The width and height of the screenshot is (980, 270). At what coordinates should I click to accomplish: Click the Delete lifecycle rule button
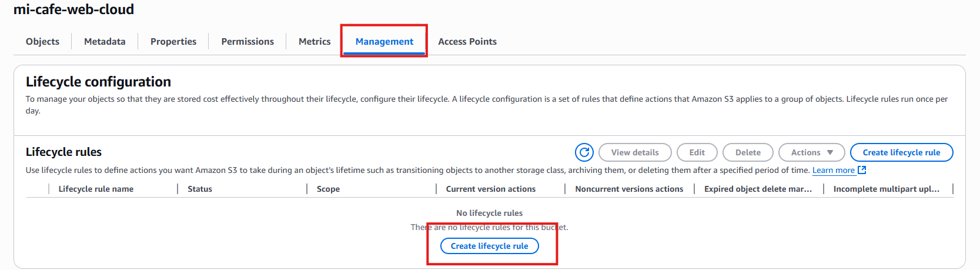pos(748,152)
